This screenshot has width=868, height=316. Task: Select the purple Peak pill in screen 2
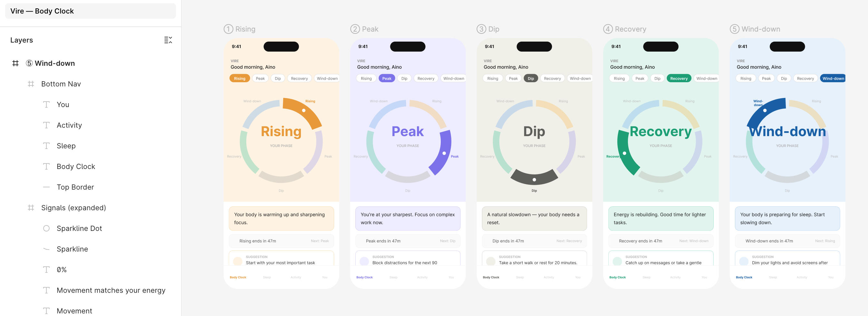coord(387,79)
